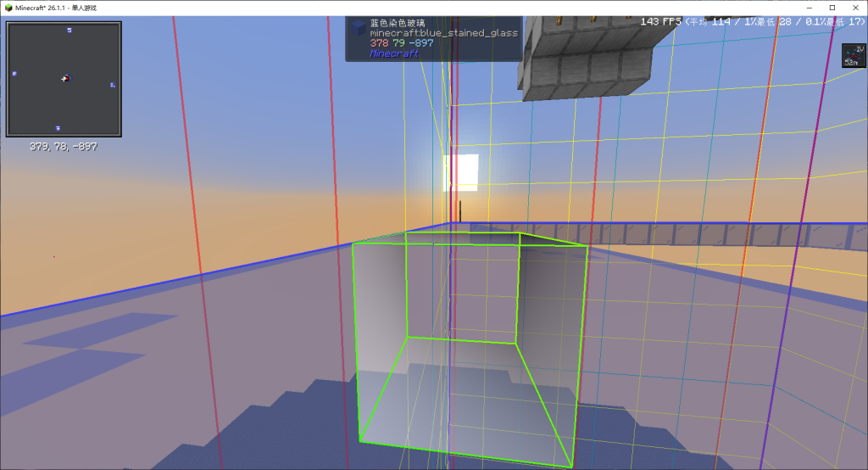
Task: Close the Minecraft window
Action: [855, 8]
